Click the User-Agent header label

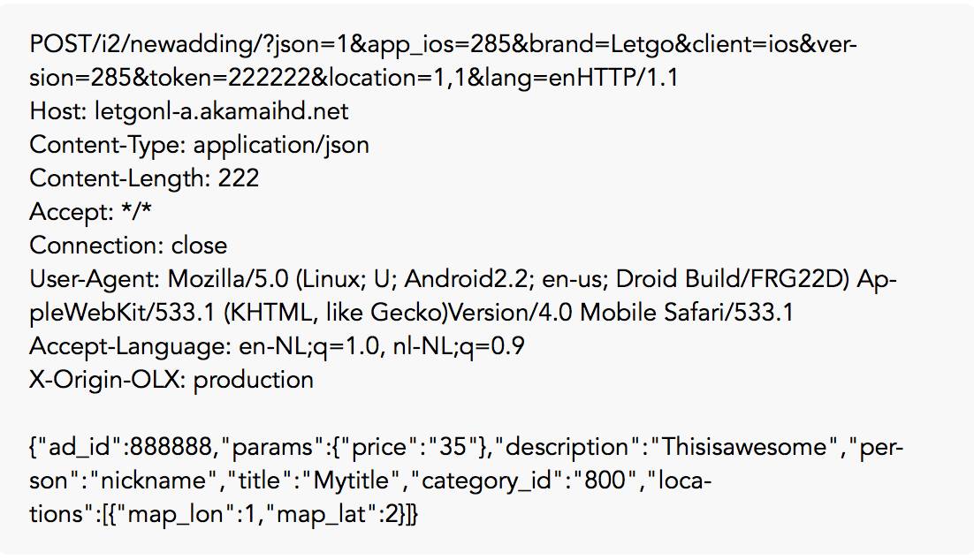click(93, 279)
